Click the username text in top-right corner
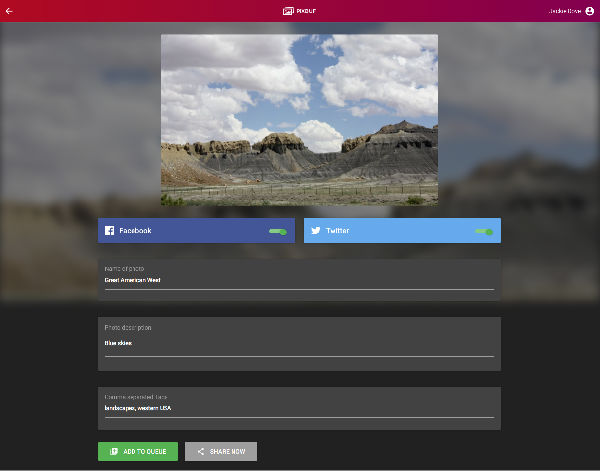600x471 pixels. click(x=564, y=11)
